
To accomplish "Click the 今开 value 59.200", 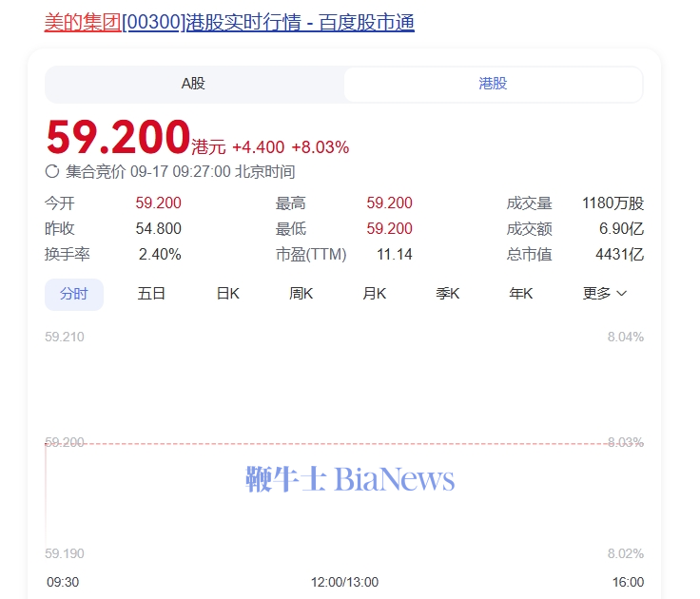I will pyautogui.click(x=159, y=203).
